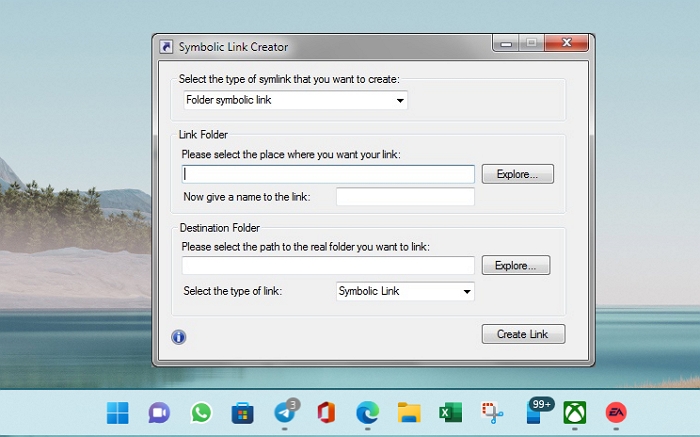The width and height of the screenshot is (700, 437).
Task: Click the 'Destination Folder' group label
Action: coord(220,228)
